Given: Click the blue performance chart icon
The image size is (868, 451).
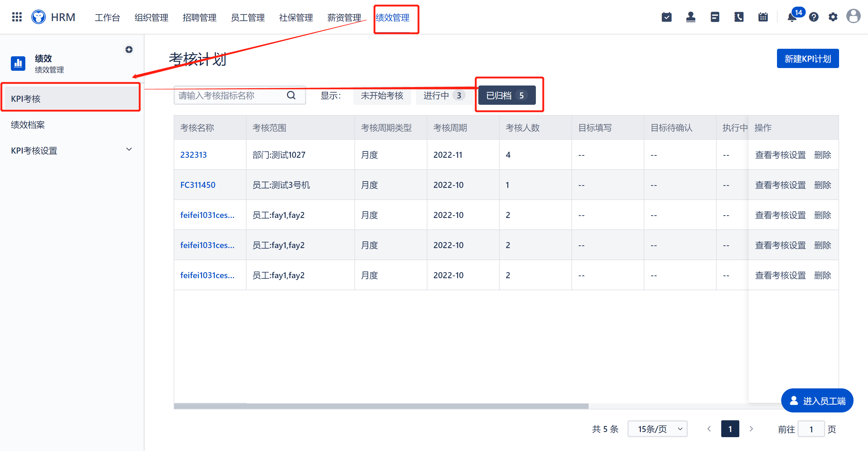Looking at the screenshot, I should [x=18, y=63].
